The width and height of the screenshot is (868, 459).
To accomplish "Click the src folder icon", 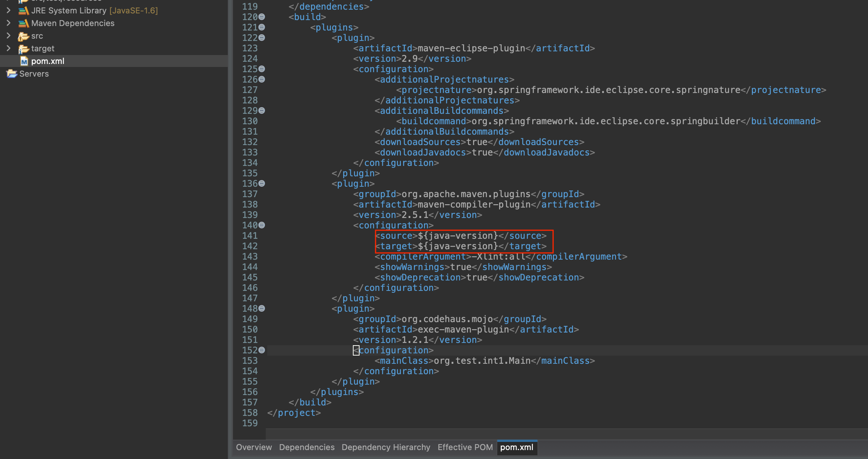I will [x=23, y=36].
